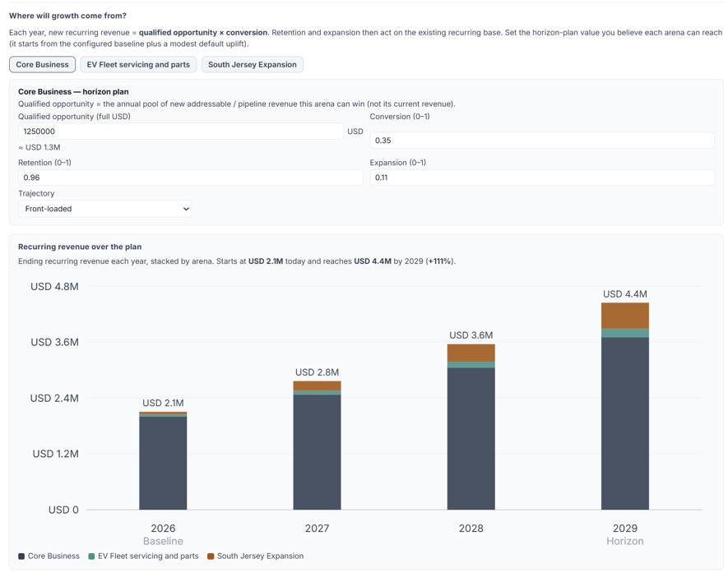Click the USD 0 y-axis label
Viewport: 728px width, 577px height.
click(x=63, y=510)
